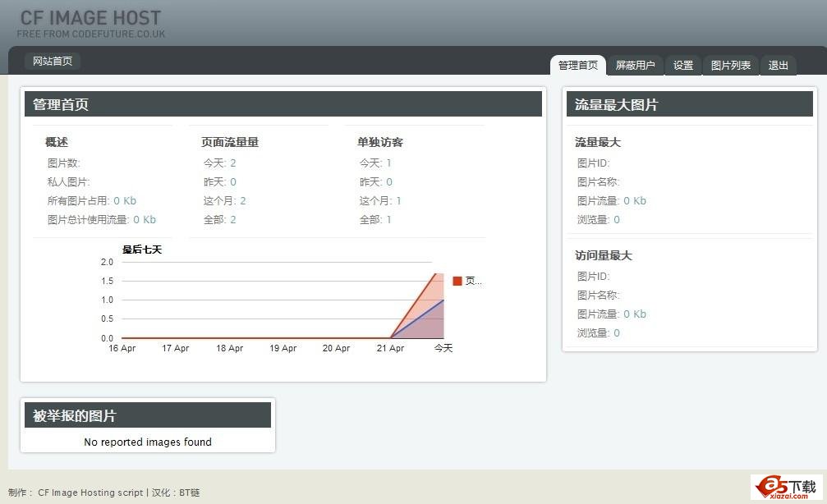Viewport: 827px width, 504px height.
Task: Open the 网站首页 site home link
Action: coord(53,62)
